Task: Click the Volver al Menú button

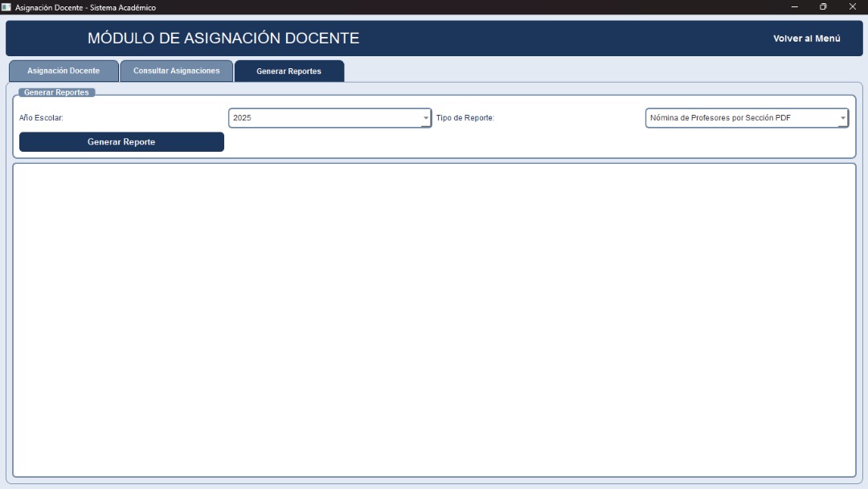Action: point(806,39)
